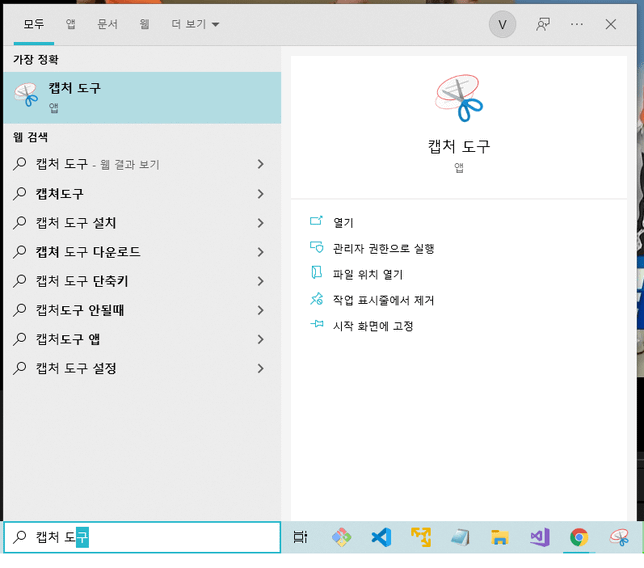The image size is (644, 568).
Task: Click the file location icon beside 파일 위치 열기
Action: coord(316,273)
